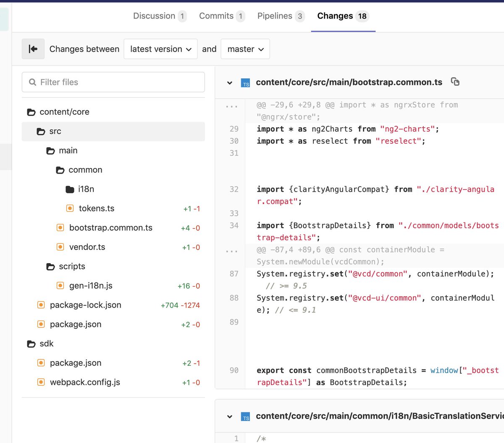Screen dimensions: 504x443
Task: Open sdk package.json in file tree
Action: tap(76, 363)
